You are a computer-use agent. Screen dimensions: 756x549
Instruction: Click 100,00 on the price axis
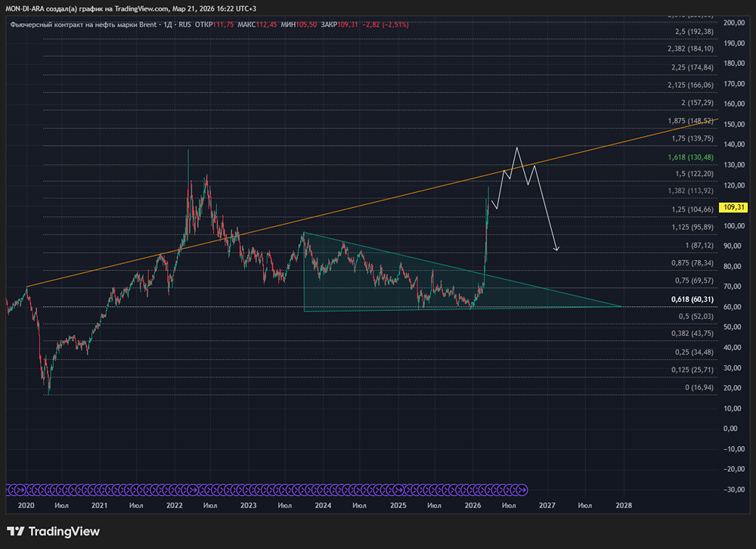pyautogui.click(x=734, y=226)
